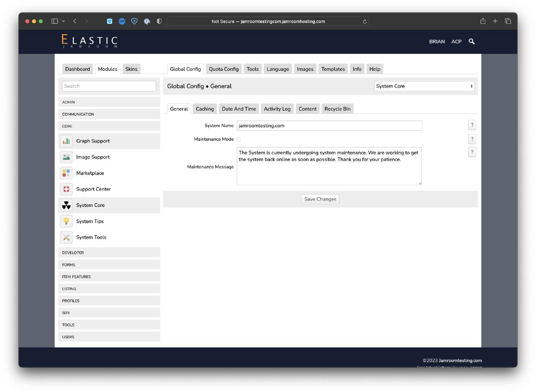536x392 pixels.
Task: Expand the DEVELOPER category section
Action: (x=109, y=253)
